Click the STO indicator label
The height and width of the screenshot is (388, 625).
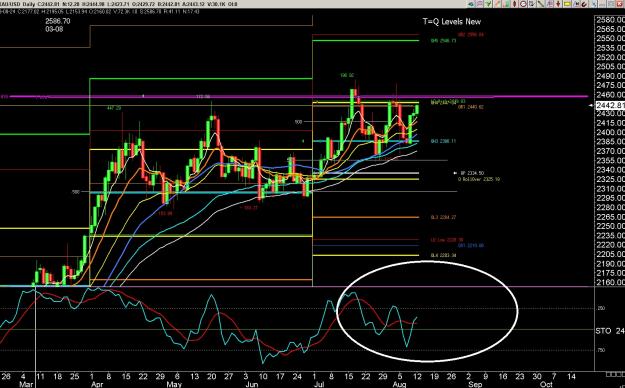603,331
